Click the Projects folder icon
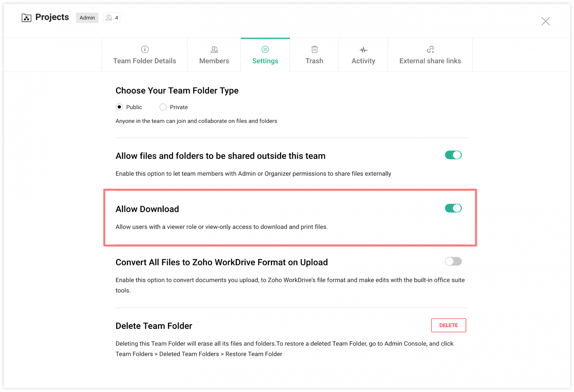This screenshot has width=574, height=392. pyautogui.click(x=26, y=18)
